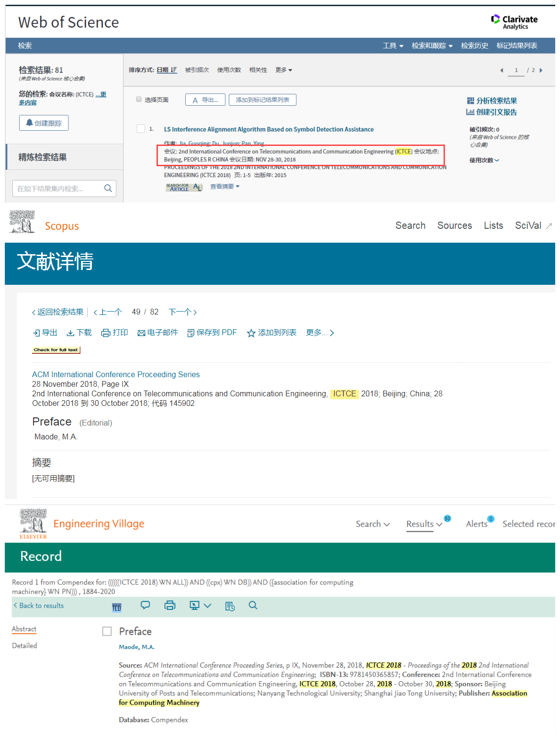
Task: Expand the Usage Count (使用次数) side dropdown
Action: (484, 160)
